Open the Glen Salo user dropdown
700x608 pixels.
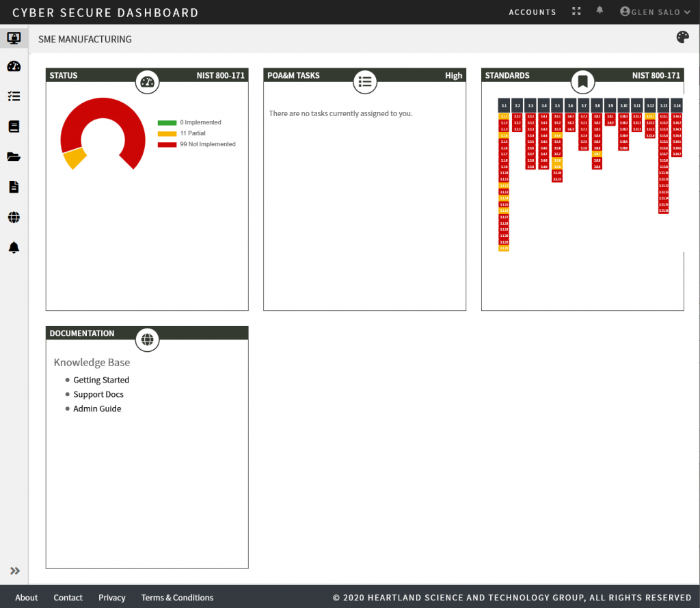pos(655,12)
